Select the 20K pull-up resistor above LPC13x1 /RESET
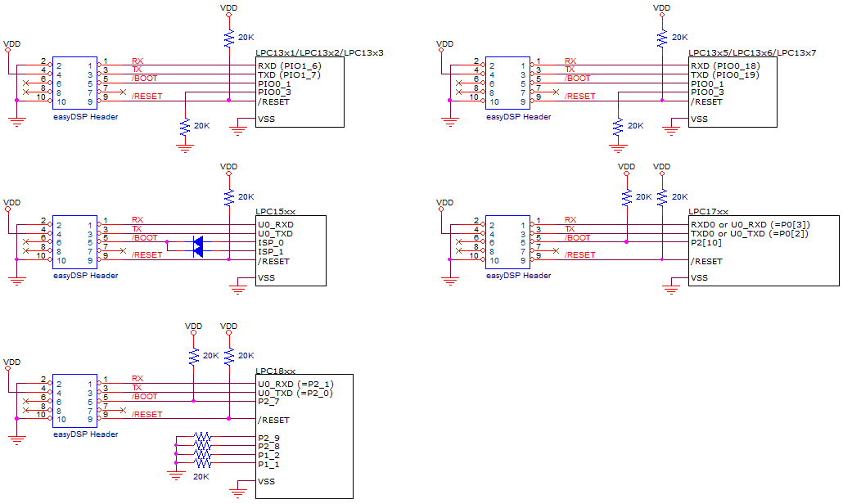This screenshot has width=843, height=504. tap(228, 38)
